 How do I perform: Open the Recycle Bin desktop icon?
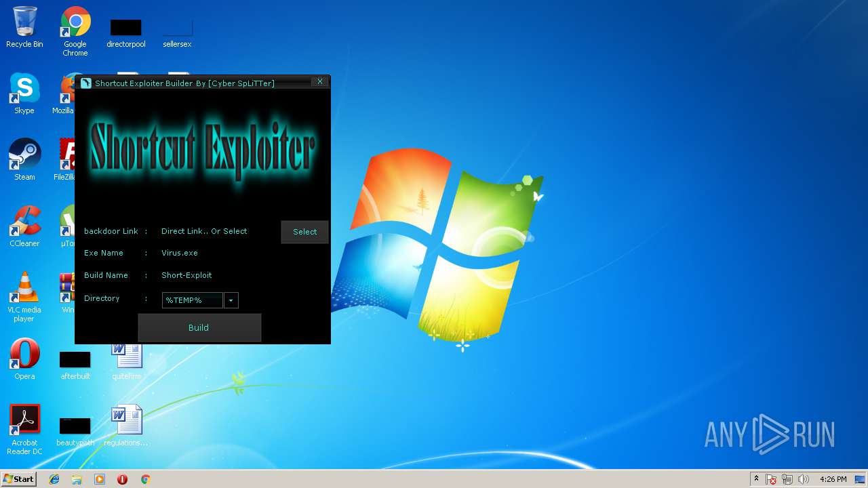click(24, 28)
